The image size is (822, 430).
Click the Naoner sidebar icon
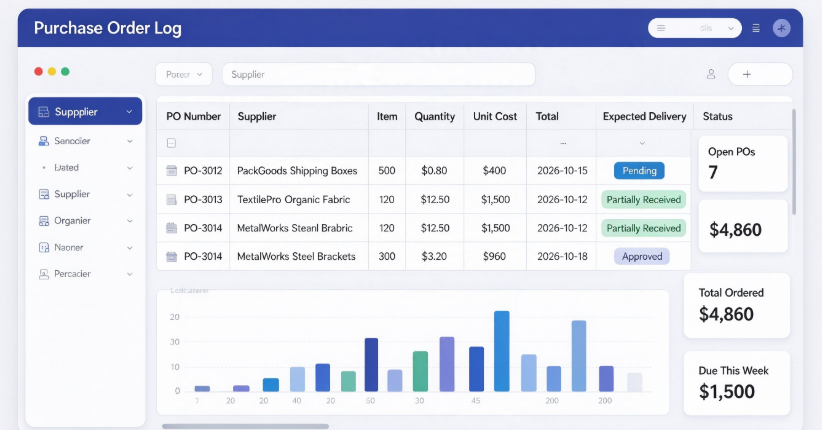coord(44,247)
